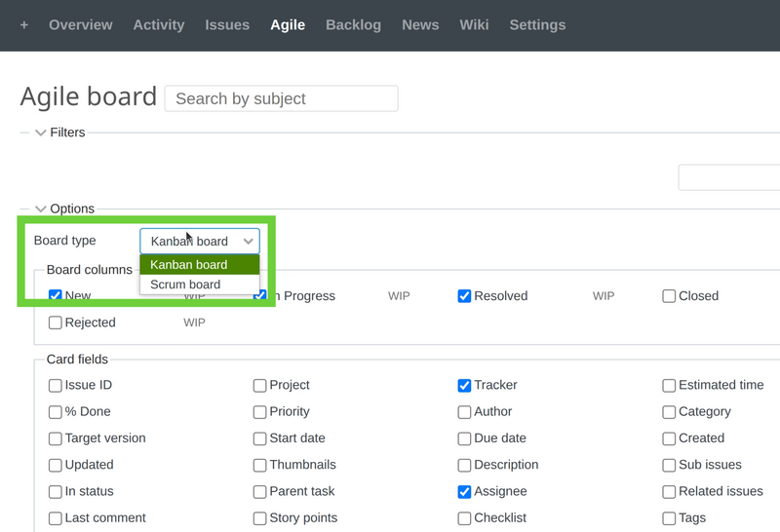Check the Issue ID card field

point(56,386)
